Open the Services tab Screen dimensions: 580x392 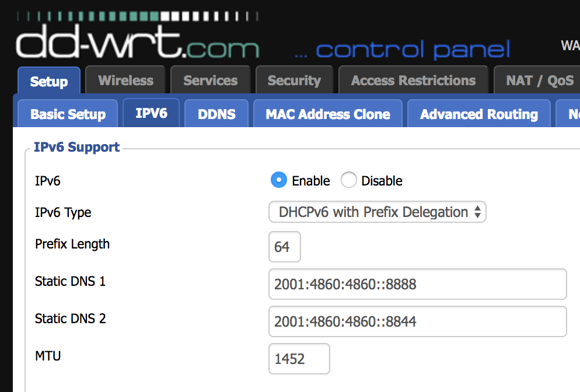tap(211, 80)
